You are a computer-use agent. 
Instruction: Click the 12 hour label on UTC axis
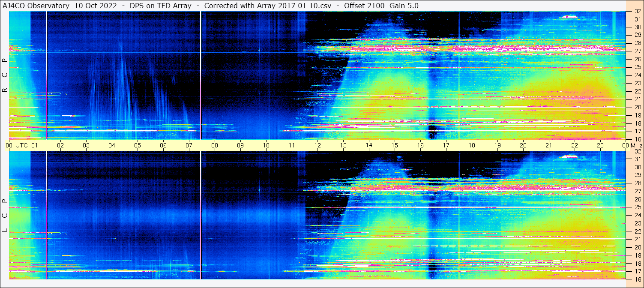[318, 145]
